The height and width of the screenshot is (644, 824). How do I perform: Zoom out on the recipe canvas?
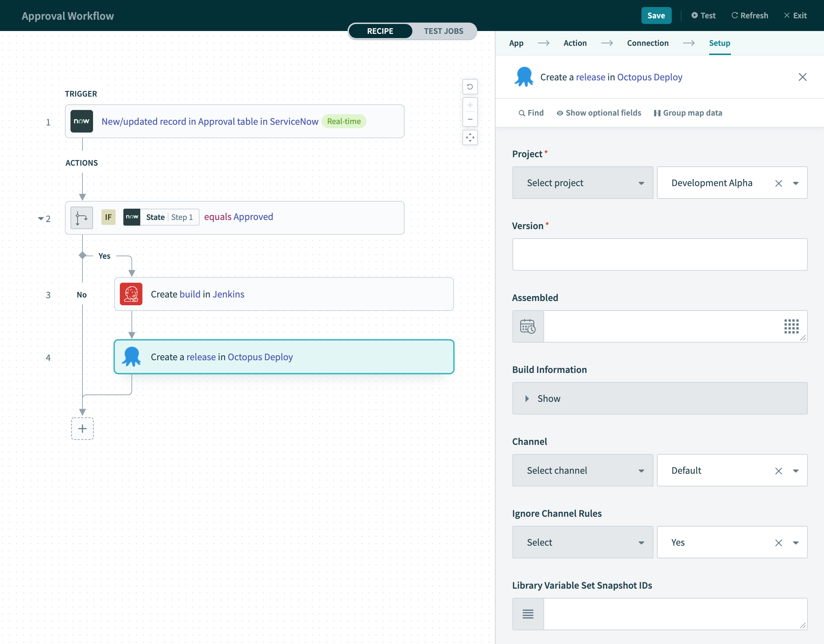[470, 119]
